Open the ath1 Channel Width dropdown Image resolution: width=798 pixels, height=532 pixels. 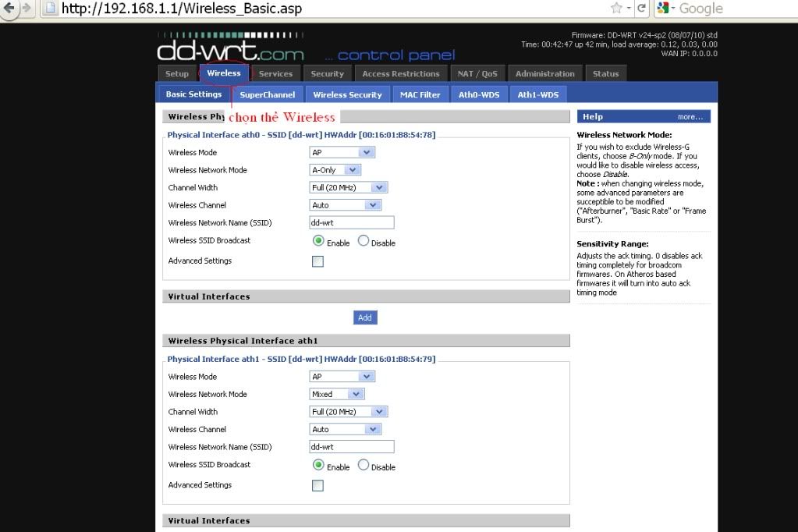(349, 412)
